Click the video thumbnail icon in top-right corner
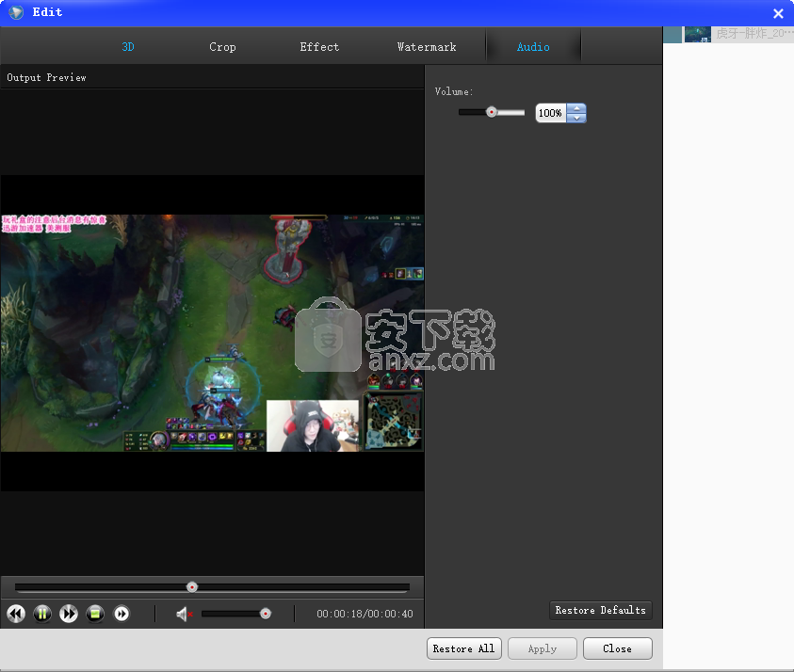794x672 pixels. [x=697, y=34]
